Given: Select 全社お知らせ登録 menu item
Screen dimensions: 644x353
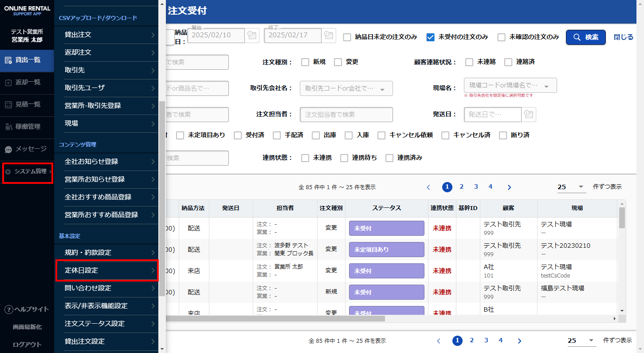Looking at the screenshot, I should coord(107,162).
